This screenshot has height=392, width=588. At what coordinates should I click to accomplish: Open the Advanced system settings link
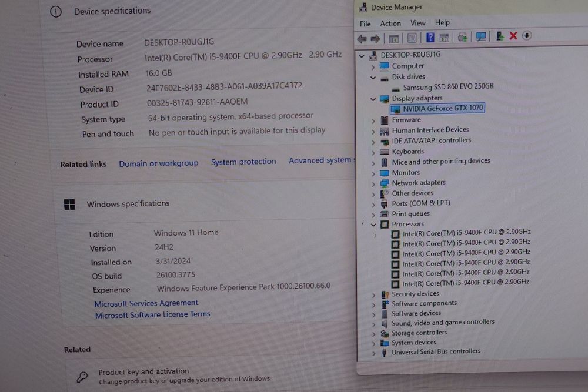point(322,160)
